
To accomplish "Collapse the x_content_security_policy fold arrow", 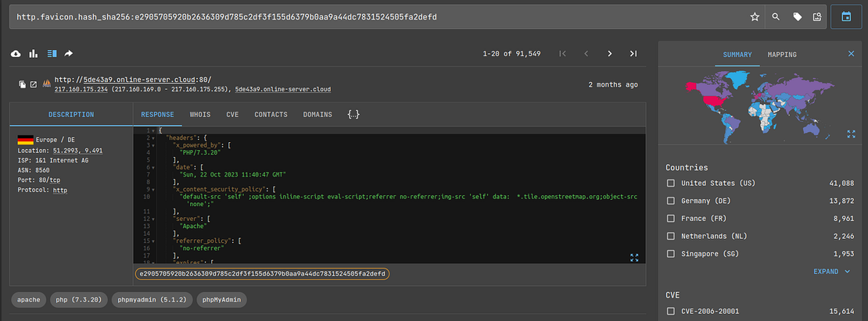I will tap(153, 189).
